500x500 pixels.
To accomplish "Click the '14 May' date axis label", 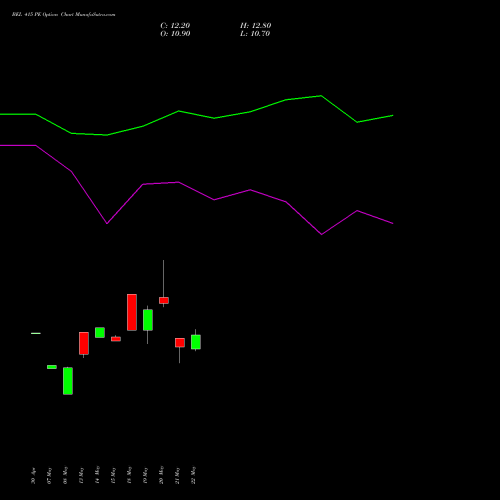I will 97,475.
